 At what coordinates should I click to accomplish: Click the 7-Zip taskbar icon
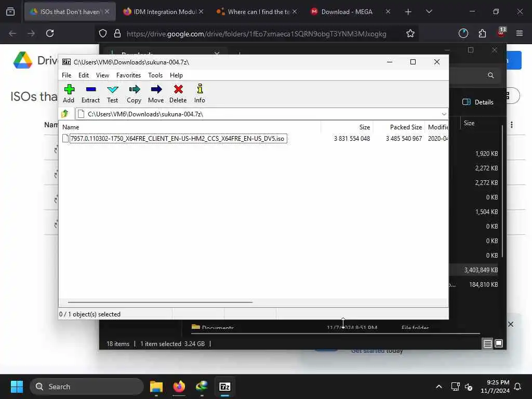pos(225,387)
